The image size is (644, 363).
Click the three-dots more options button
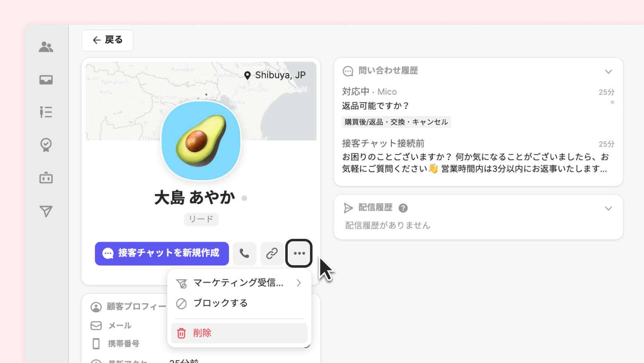[x=299, y=253]
